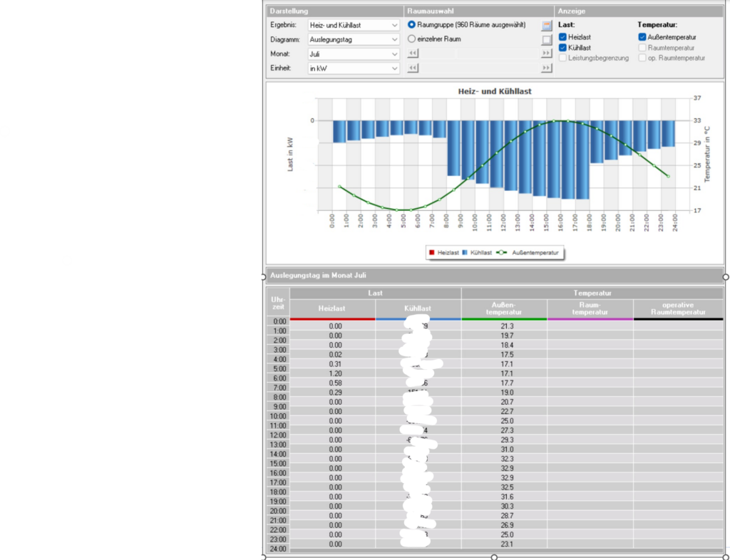
Task: Click the single room picker icon button
Action: (x=547, y=40)
